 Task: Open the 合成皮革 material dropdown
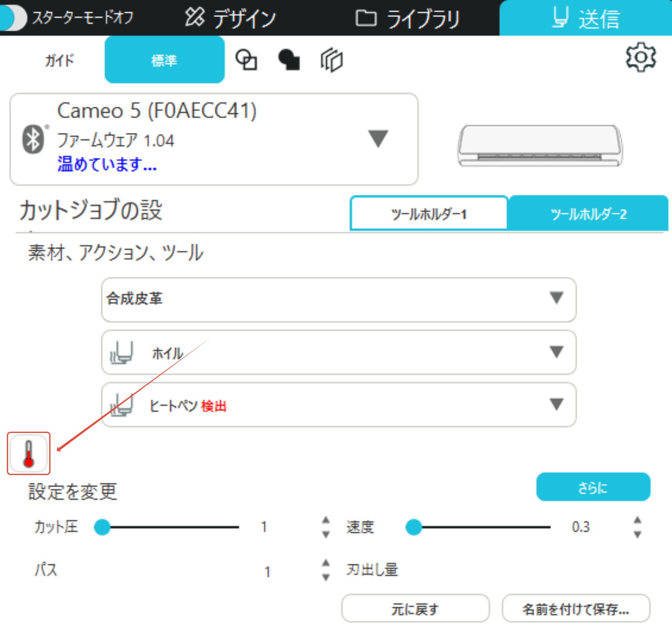click(x=556, y=298)
